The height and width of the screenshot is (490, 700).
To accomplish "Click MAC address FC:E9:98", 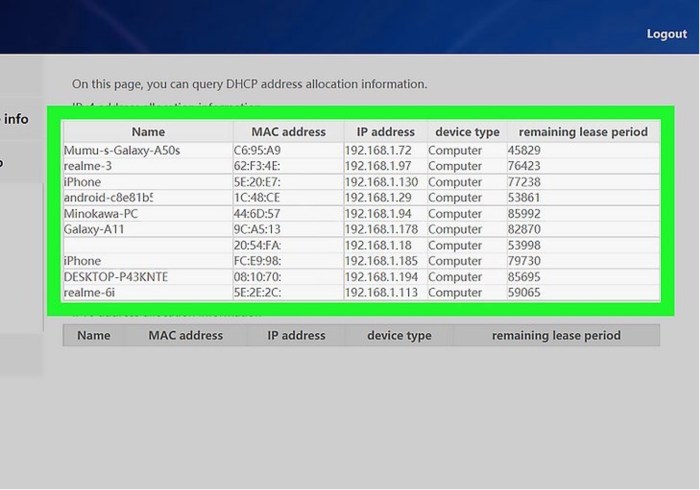I will (x=257, y=261).
